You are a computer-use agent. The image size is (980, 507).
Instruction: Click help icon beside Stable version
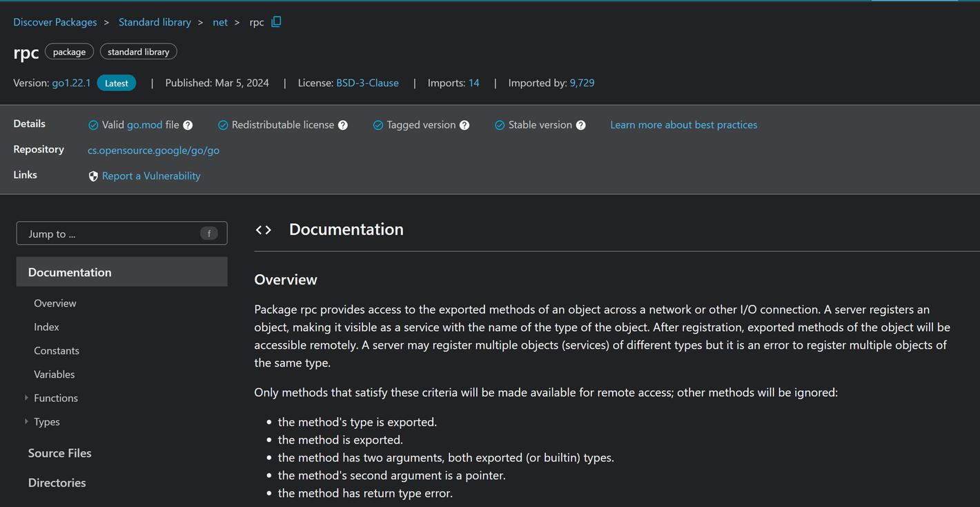[x=581, y=125]
